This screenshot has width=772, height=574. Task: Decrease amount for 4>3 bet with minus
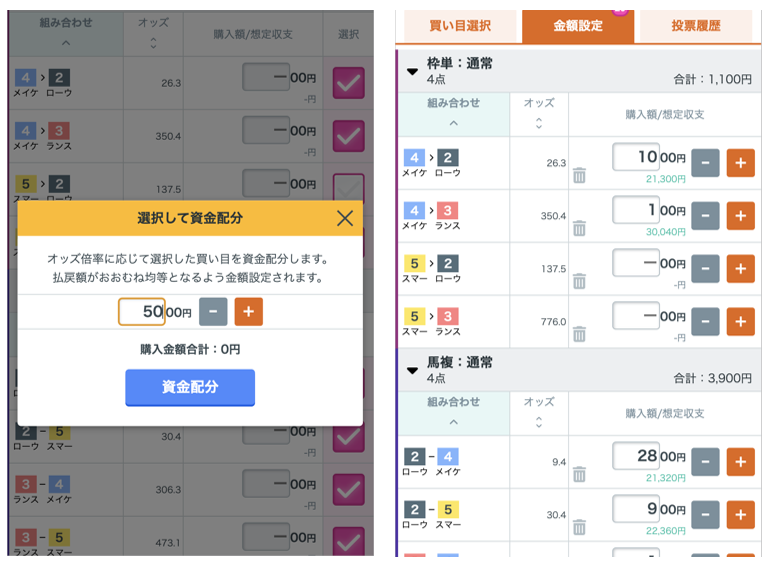[x=705, y=216]
